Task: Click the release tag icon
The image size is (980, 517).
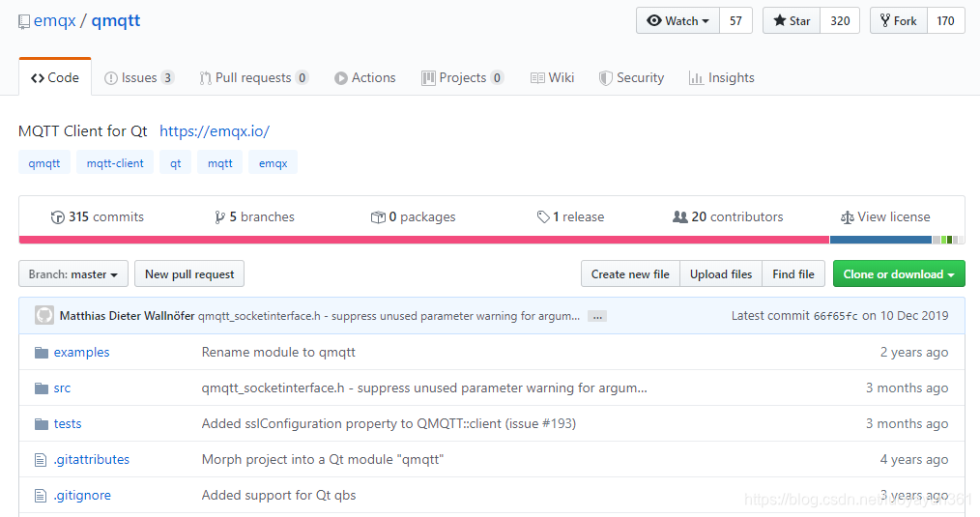Action: [x=543, y=216]
